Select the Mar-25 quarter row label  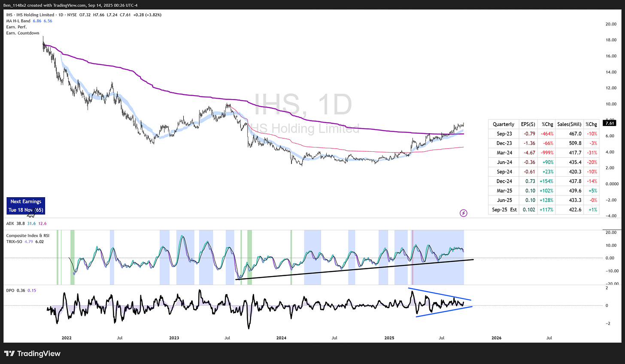tap(504, 190)
